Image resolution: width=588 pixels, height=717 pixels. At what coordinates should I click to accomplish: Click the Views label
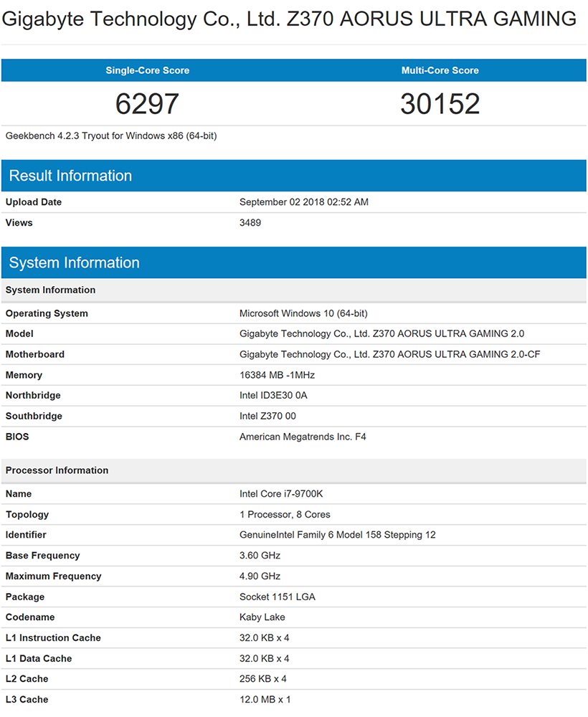coord(19,223)
